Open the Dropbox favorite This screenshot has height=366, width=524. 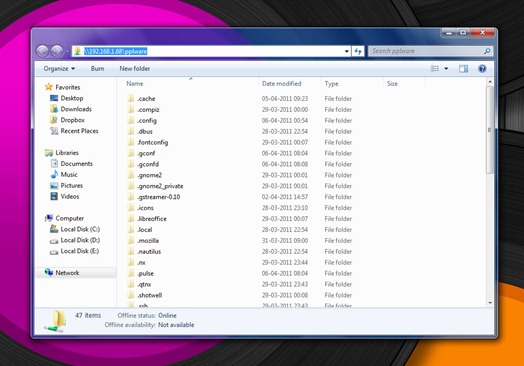(72, 120)
